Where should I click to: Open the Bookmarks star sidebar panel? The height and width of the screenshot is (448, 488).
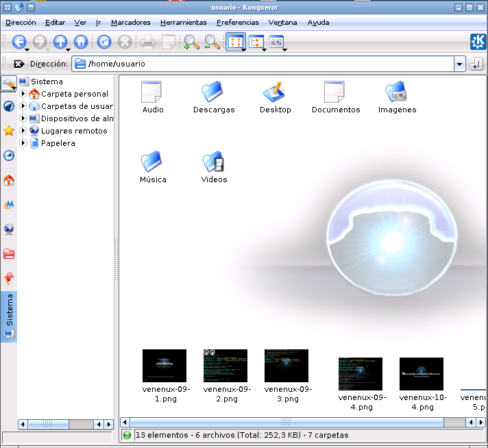(9, 131)
